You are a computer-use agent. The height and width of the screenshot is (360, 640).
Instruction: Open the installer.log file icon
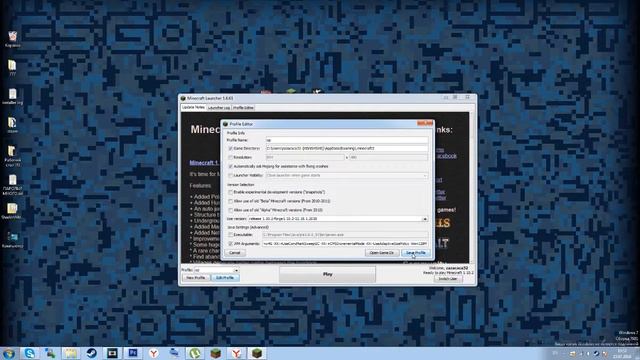(x=13, y=97)
